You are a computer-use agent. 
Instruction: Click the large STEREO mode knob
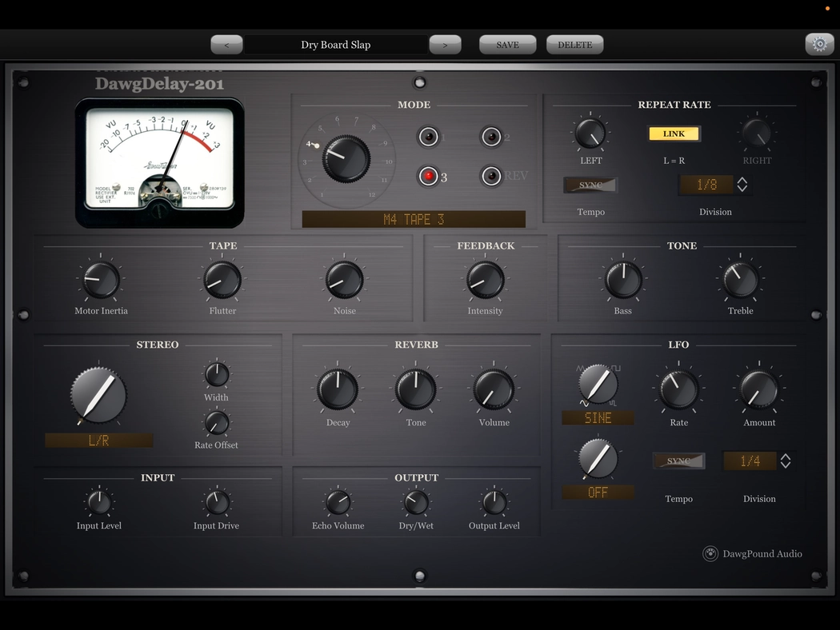pos(98,396)
